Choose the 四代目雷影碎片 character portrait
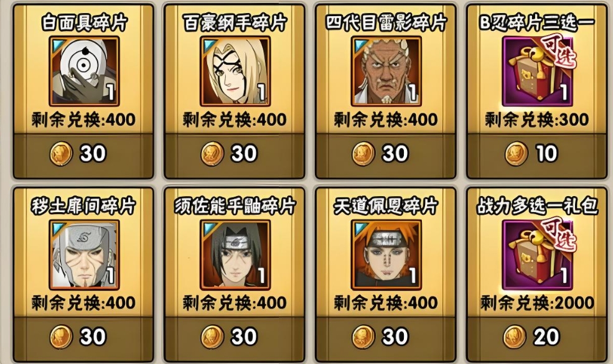Image resolution: width=613 pixels, height=364 pixels. tap(386, 71)
